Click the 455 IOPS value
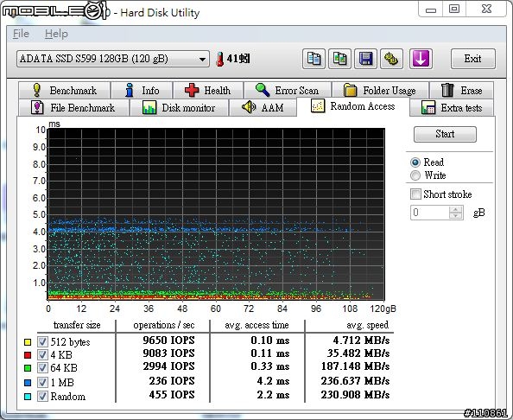Viewport: 513px width, 420px height. point(172,394)
